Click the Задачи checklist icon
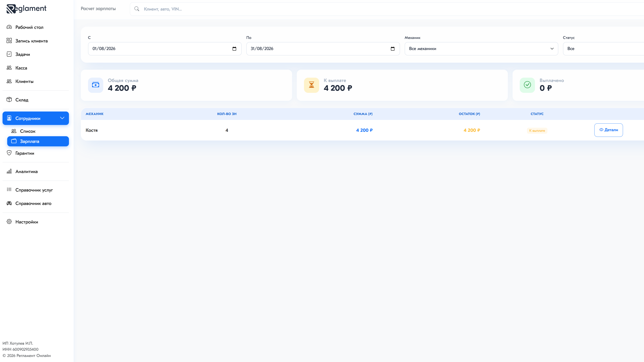This screenshot has height=362, width=644. (x=9, y=54)
